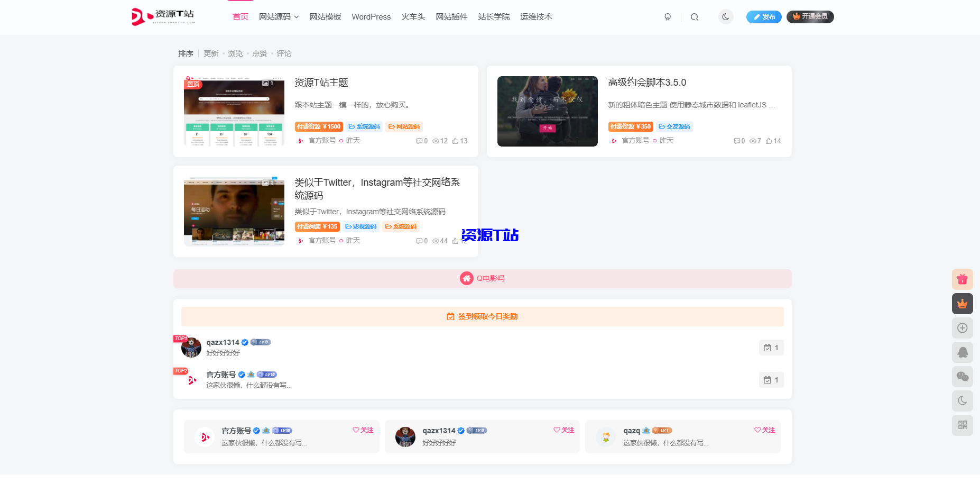Toggle dark mode with the header moon icon
Image resolution: width=980 pixels, height=483 pixels.
point(726,16)
